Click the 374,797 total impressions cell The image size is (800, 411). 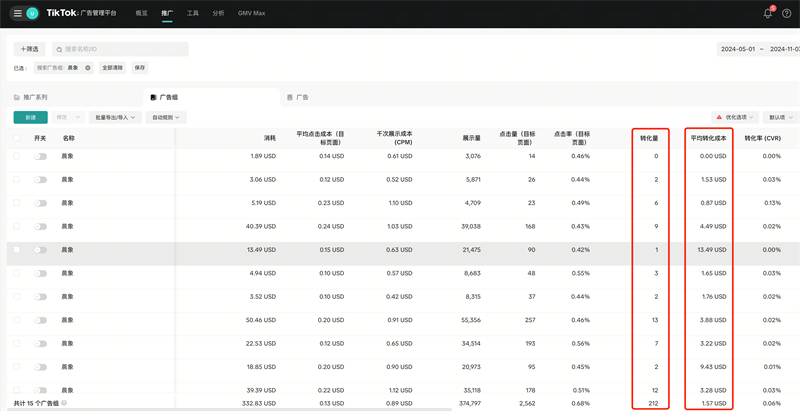pos(470,403)
